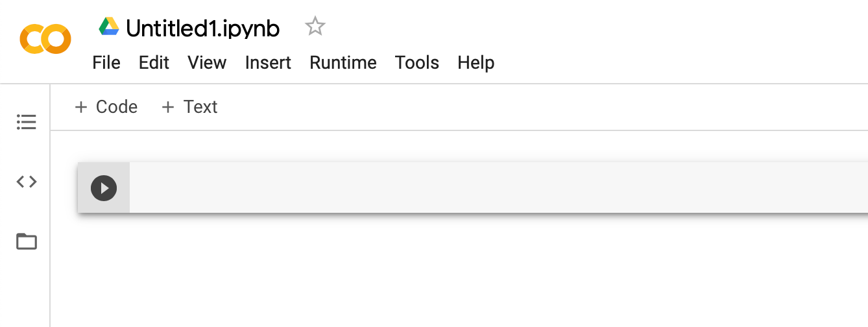Open the table of contents panel
The width and height of the screenshot is (868, 327).
27,122
